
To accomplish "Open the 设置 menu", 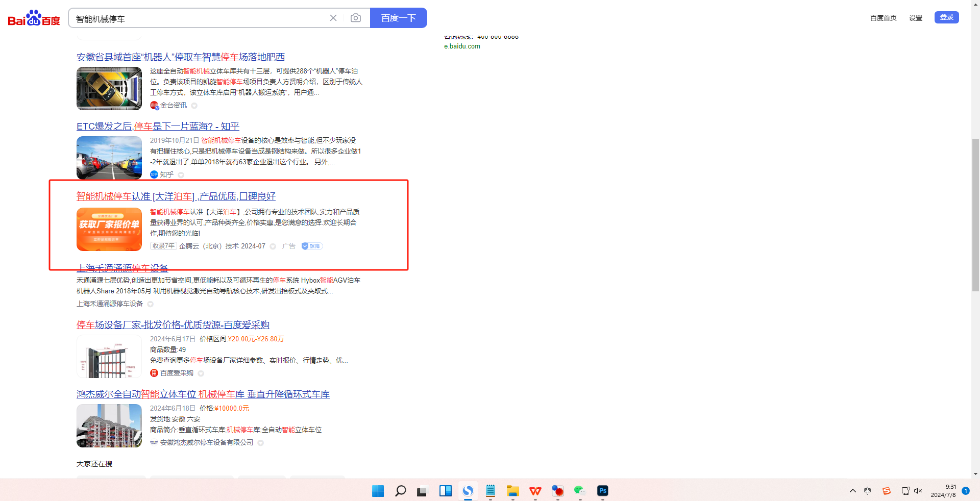I will pyautogui.click(x=916, y=18).
